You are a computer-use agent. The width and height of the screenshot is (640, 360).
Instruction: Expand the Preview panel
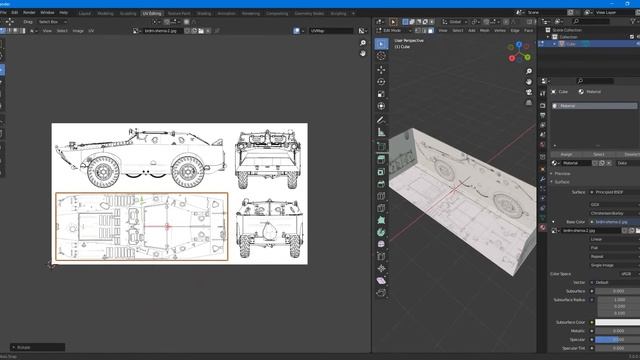(552, 173)
